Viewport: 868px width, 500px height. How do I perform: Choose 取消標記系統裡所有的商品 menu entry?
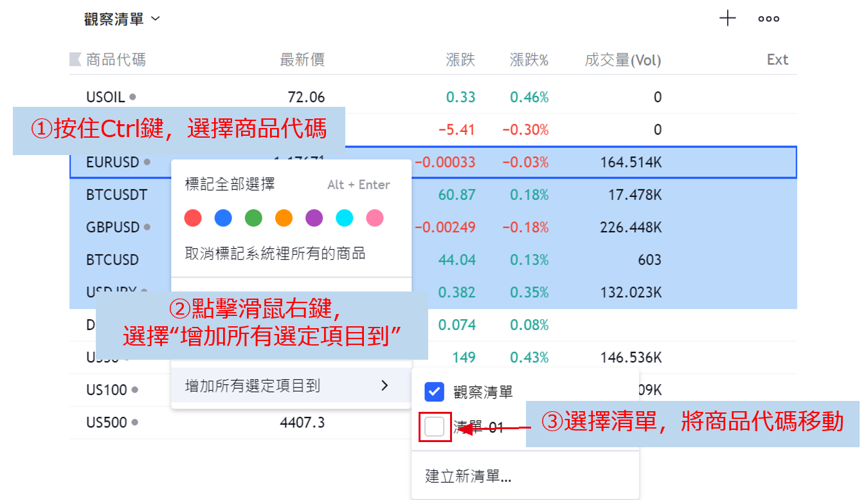coord(291,254)
